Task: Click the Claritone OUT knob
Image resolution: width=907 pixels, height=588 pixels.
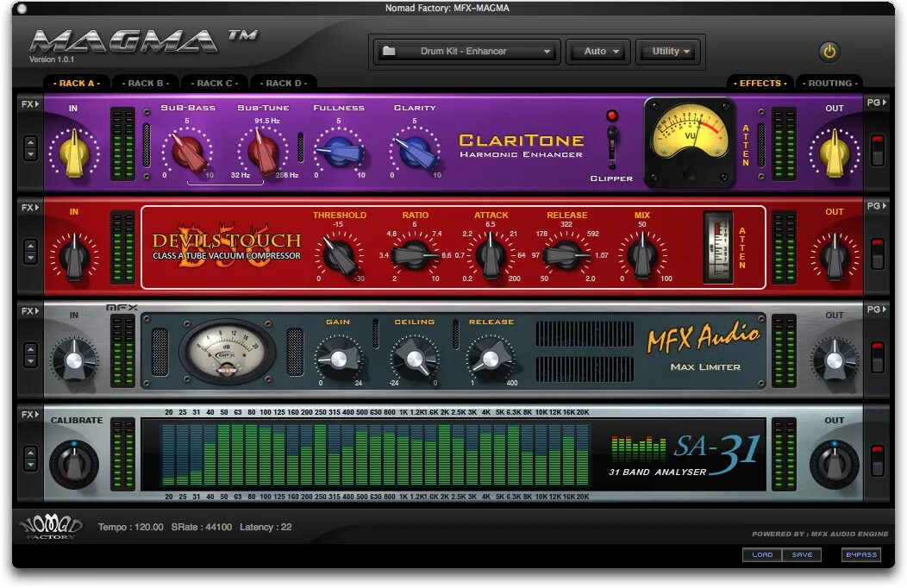Action: coord(834,153)
